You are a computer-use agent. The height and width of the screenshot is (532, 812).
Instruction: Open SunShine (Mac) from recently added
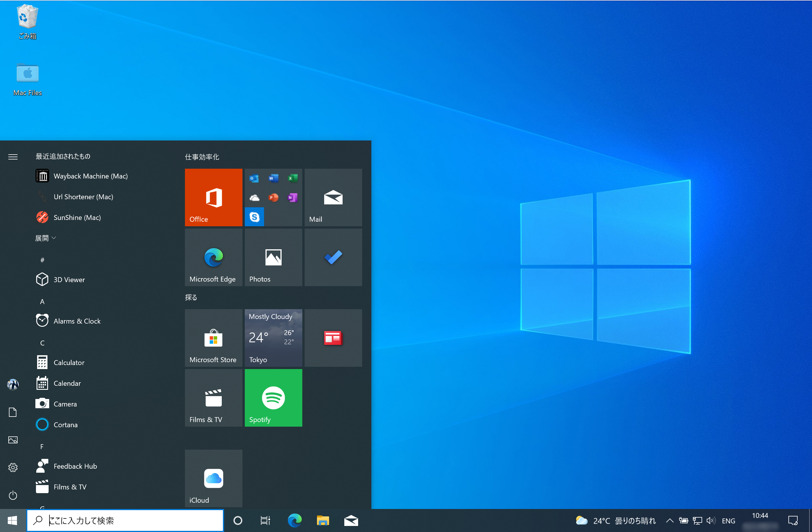(x=77, y=218)
